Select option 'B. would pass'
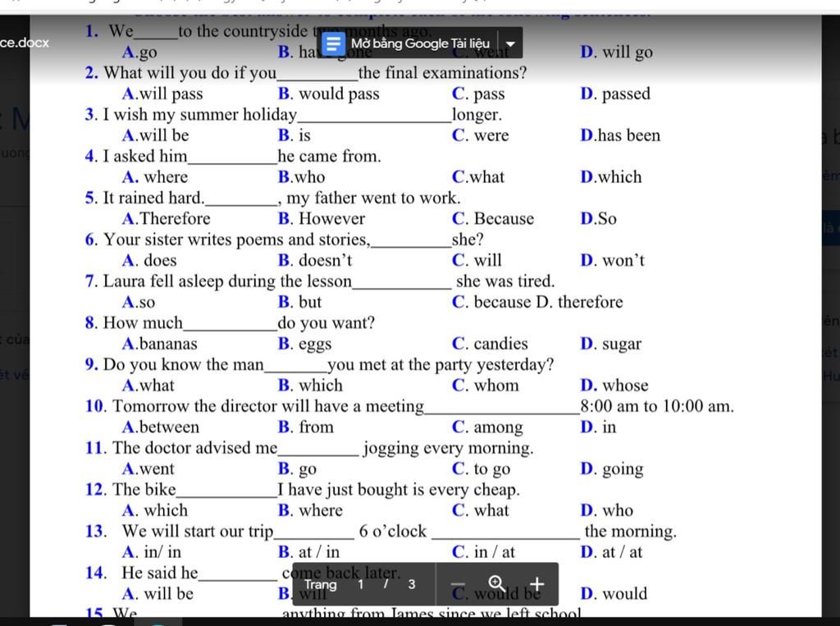 [x=328, y=94]
